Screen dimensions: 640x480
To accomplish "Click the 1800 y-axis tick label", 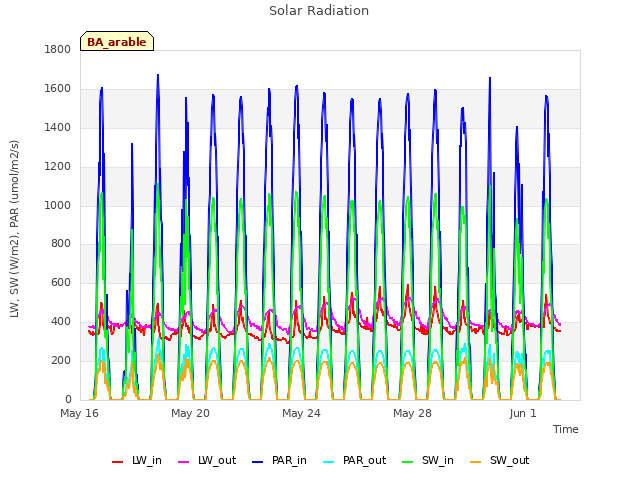I will pyautogui.click(x=58, y=49).
